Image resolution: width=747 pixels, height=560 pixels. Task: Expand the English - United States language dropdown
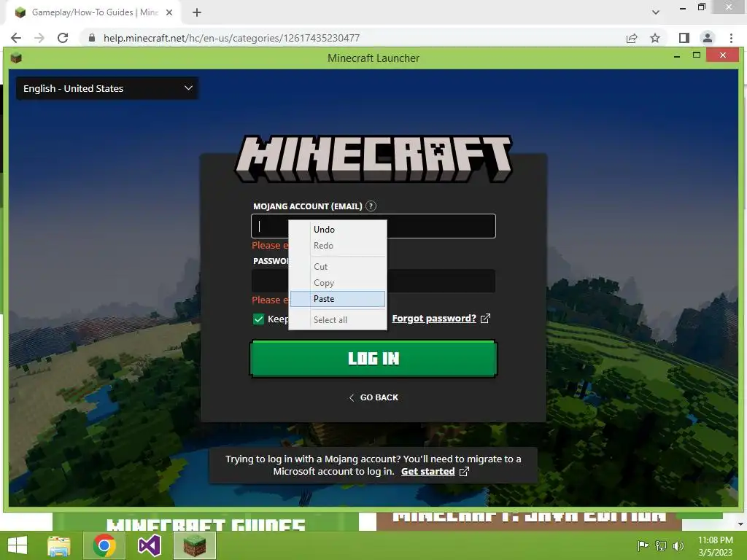[x=108, y=88]
